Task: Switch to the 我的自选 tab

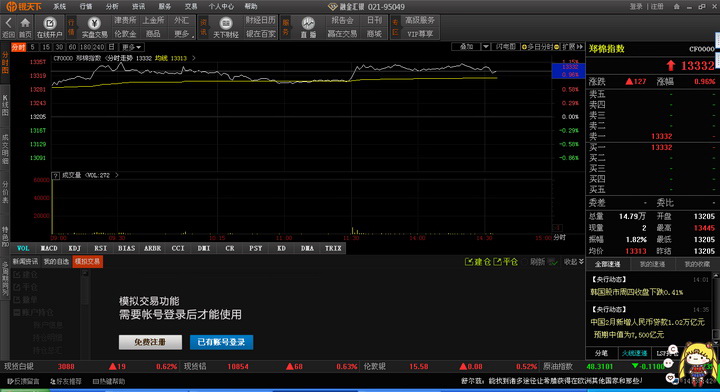Action: [56, 262]
